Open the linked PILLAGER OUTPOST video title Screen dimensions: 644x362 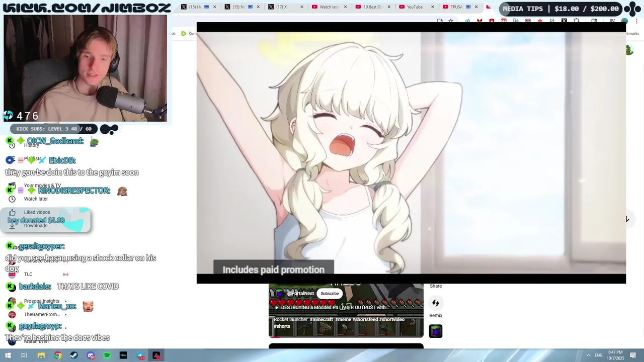pyautogui.click(x=330, y=307)
